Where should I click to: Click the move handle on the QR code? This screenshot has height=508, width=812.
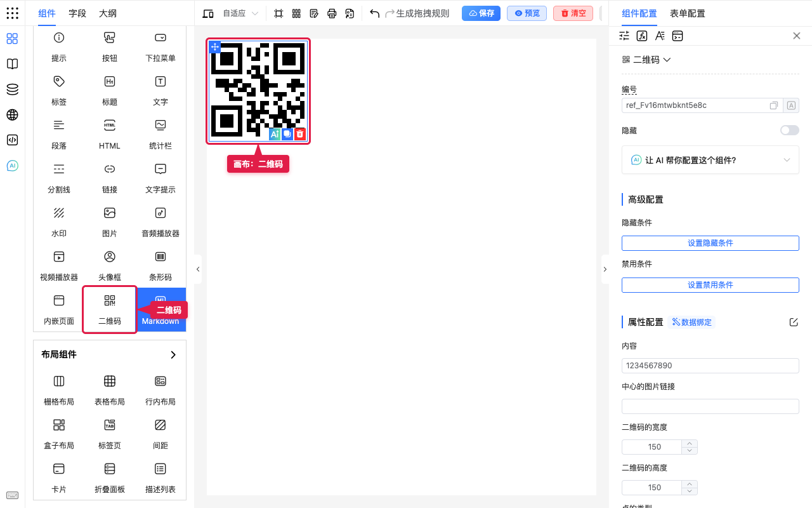[215, 46]
